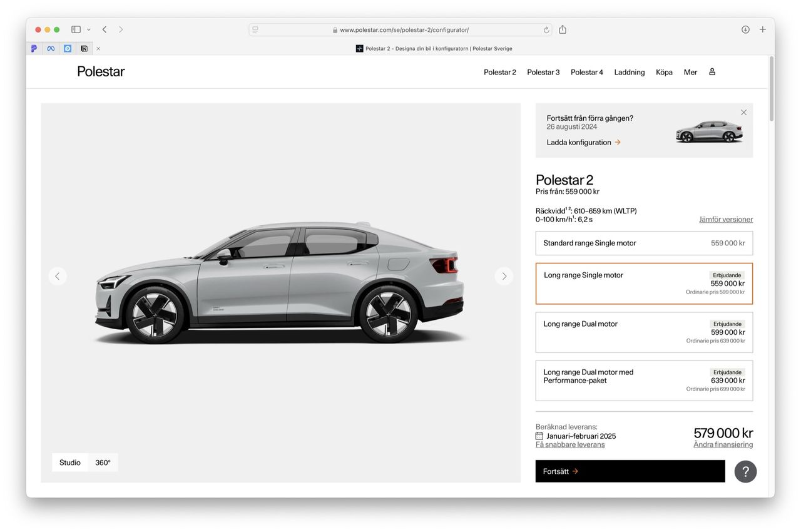801x532 pixels.
Task: Dismiss the Ladda konfiguration banner with its X
Action: 743,112
